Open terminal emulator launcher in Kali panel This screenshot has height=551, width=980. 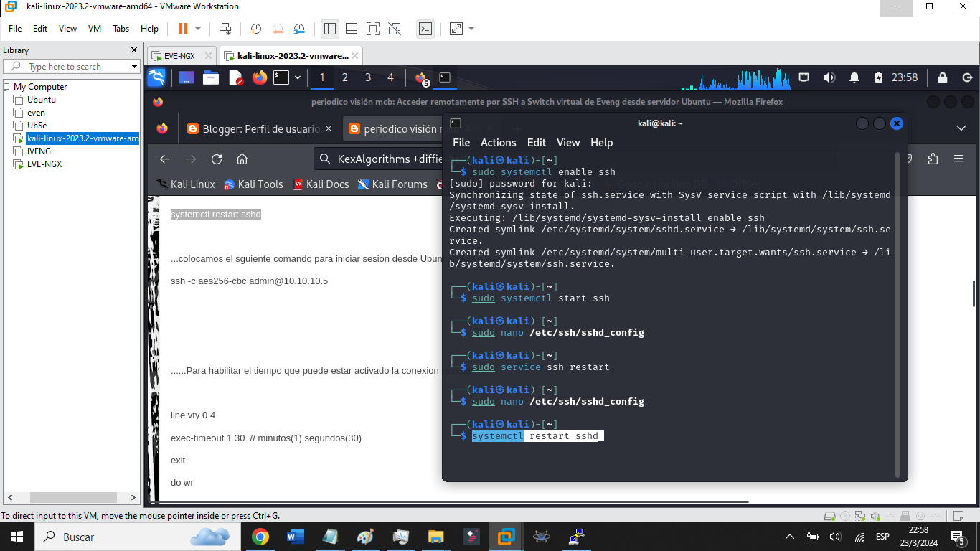coord(281,77)
